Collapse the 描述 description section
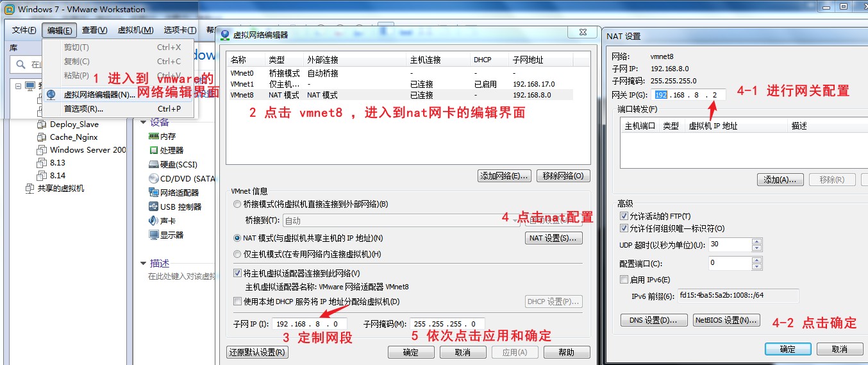The height and width of the screenshot is (365, 868). coord(144,263)
